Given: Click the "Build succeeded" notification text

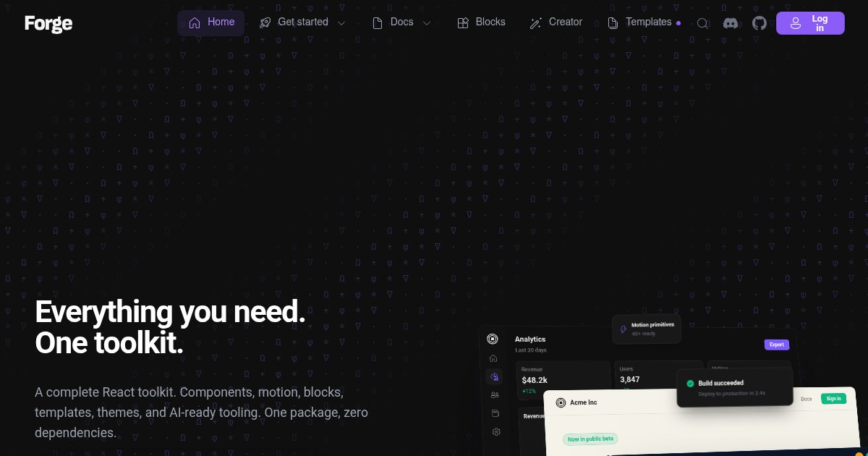Looking at the screenshot, I should pyautogui.click(x=720, y=383).
